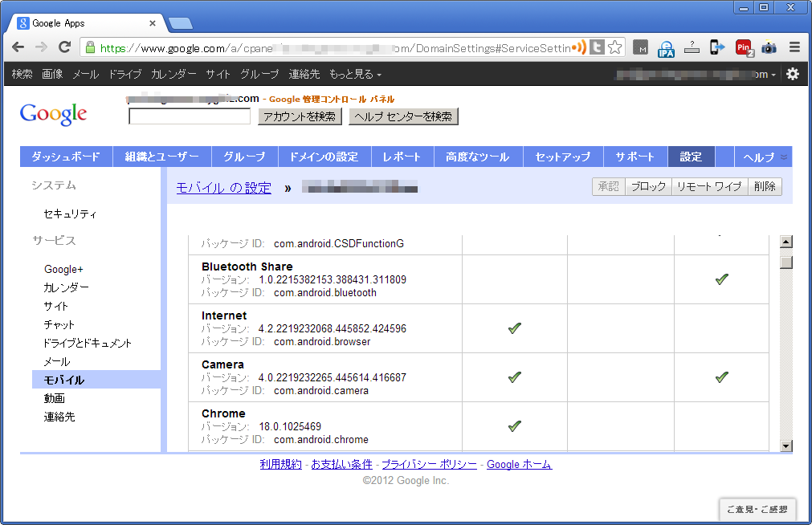Click the question mark tray extension icon

(x=692, y=47)
